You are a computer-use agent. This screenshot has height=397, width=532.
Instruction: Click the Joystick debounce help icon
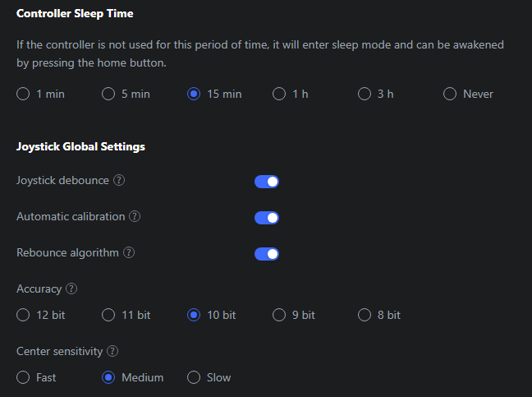tap(119, 181)
